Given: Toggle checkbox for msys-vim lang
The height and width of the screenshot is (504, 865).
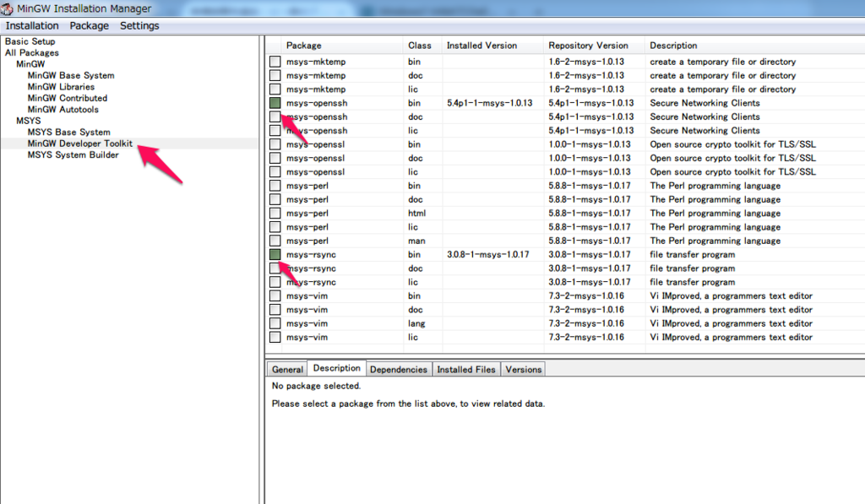Looking at the screenshot, I should [x=275, y=323].
